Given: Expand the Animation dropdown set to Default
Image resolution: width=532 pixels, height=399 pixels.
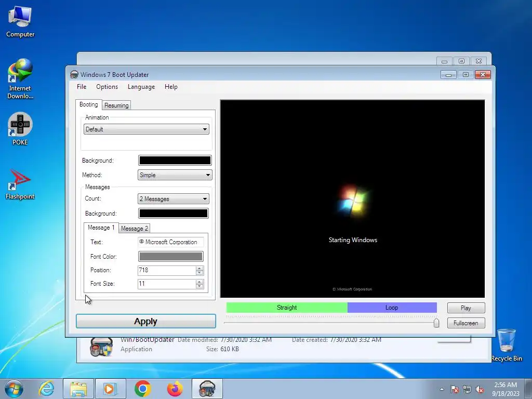Looking at the screenshot, I should [146, 129].
